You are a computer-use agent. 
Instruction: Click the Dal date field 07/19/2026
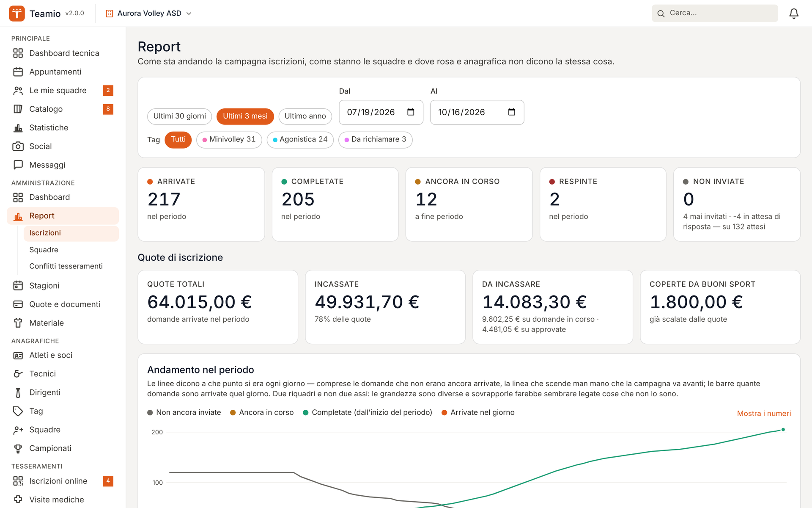[x=381, y=112]
